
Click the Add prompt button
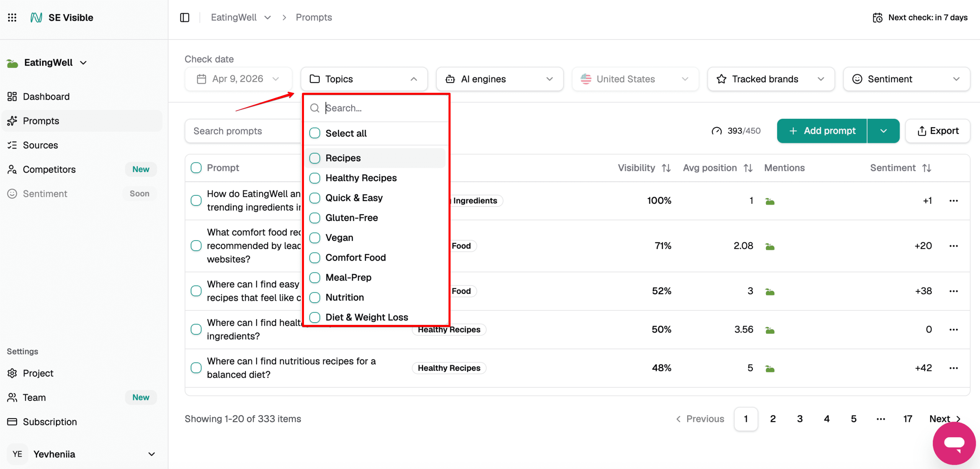point(822,131)
